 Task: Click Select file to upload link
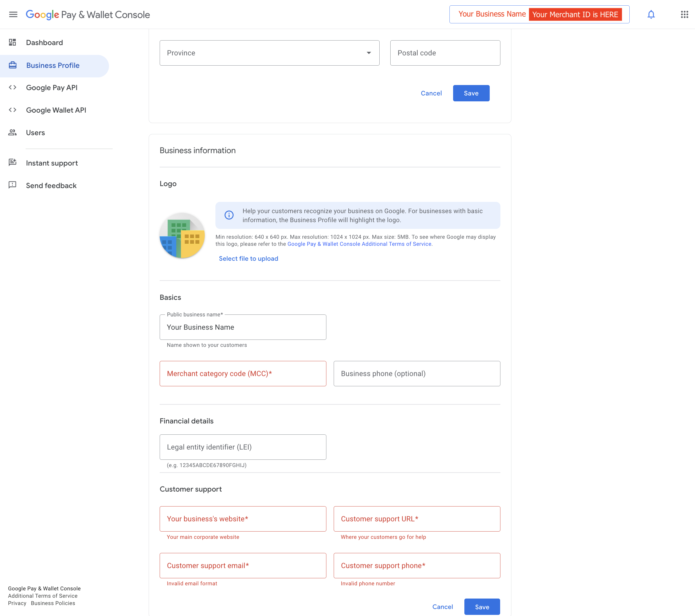[248, 259]
